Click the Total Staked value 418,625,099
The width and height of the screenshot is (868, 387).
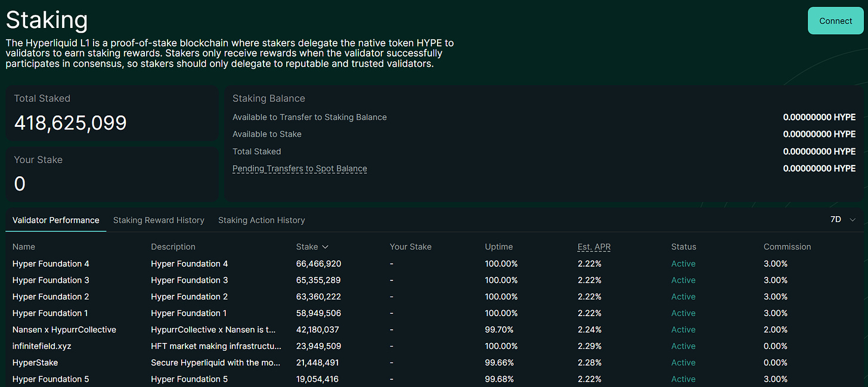coord(70,123)
